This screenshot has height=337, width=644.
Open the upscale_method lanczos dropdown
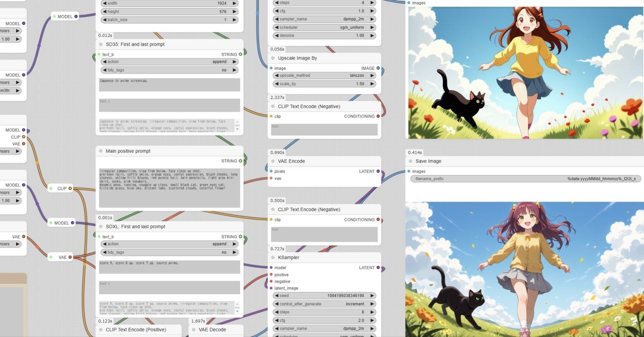click(x=324, y=75)
